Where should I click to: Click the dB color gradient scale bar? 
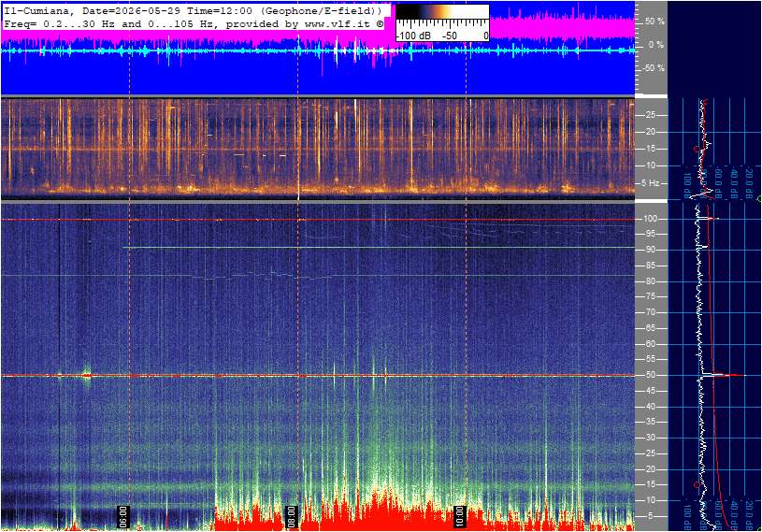click(x=442, y=11)
